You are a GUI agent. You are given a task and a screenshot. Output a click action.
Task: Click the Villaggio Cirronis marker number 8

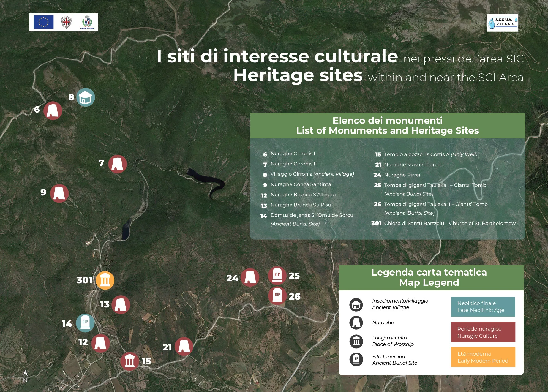click(x=86, y=97)
